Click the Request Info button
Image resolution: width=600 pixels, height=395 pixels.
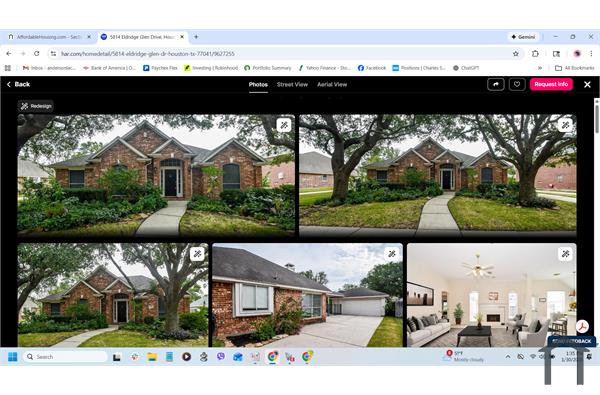(551, 84)
